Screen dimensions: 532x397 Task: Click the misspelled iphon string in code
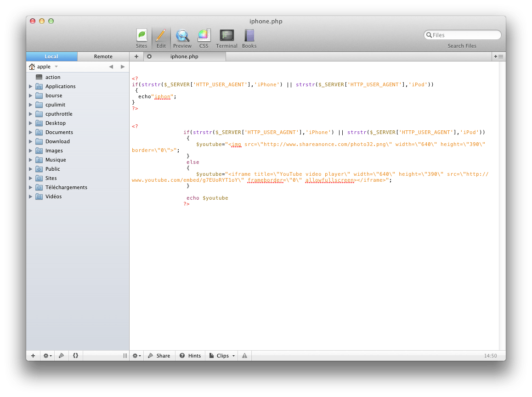pyautogui.click(x=162, y=97)
